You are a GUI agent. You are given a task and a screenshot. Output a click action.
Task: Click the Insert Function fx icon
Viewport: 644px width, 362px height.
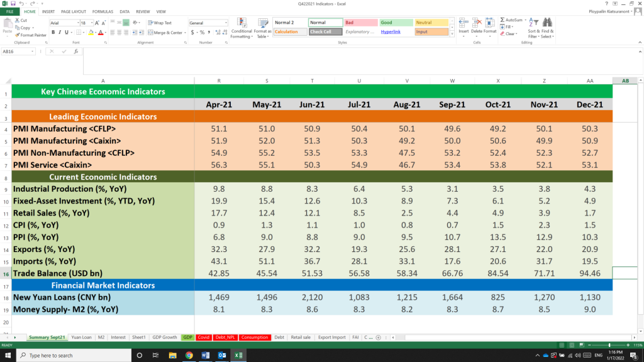pos(75,52)
